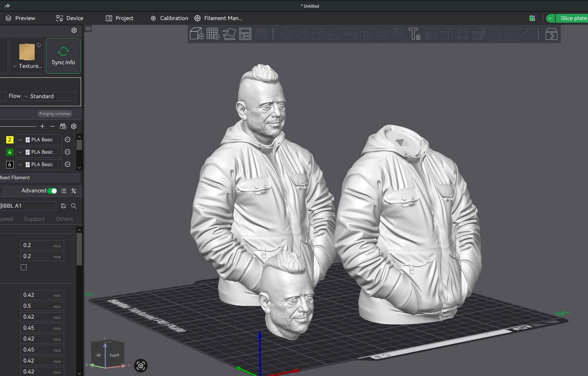The height and width of the screenshot is (376, 588).
Task: Click the AMS sync filament icon
Action: [x=63, y=126]
